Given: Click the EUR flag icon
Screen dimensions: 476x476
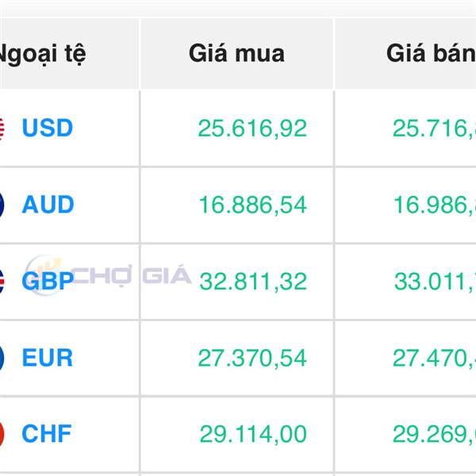Looking at the screenshot, I should point(2,358).
